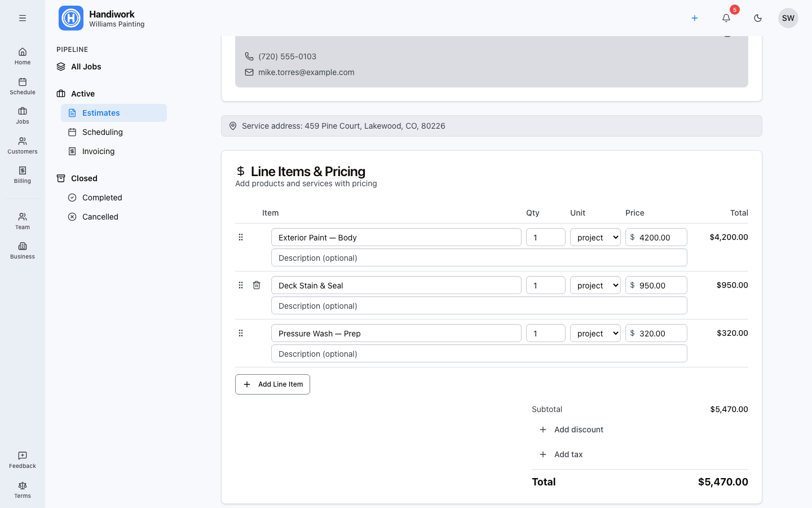812x508 pixels.
Task: Grab drag handle for Deck Stain row
Action: pos(241,285)
